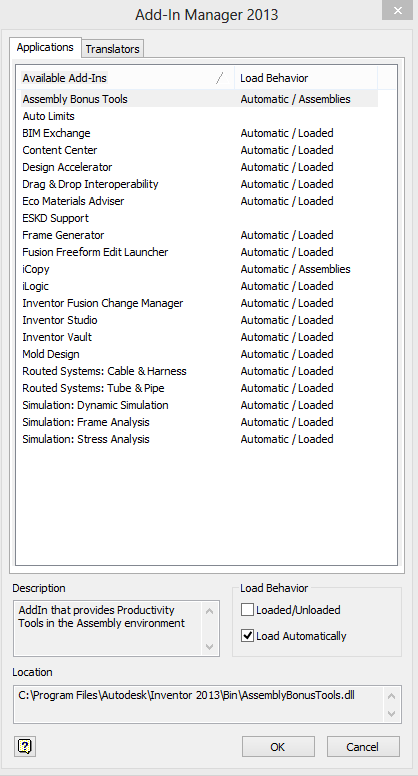Open the help icon button

(x=25, y=746)
